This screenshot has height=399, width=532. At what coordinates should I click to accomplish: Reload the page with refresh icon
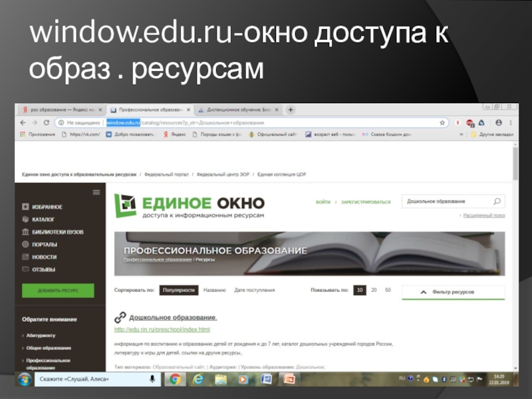(x=47, y=123)
